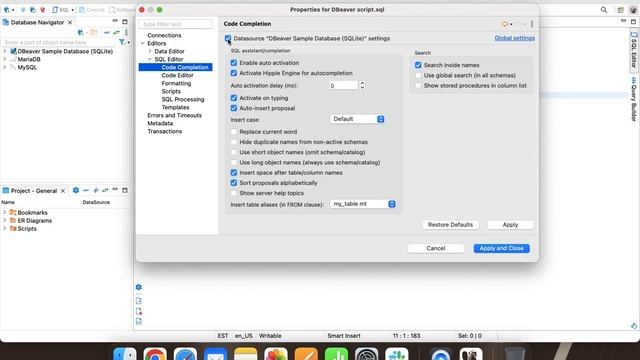Expand DBeaver Sample Database (SQLite) node
Image resolution: width=640 pixels, height=360 pixels.
(x=4, y=51)
